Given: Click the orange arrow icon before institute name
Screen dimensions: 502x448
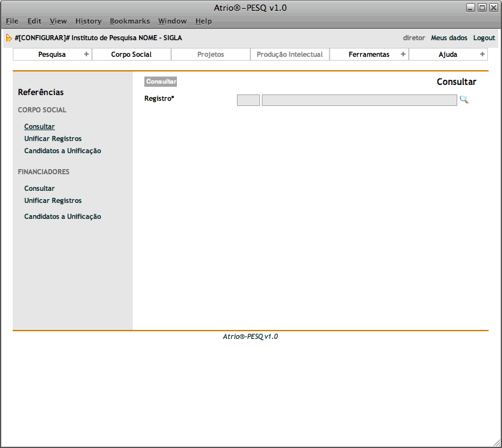Looking at the screenshot, I should coord(9,38).
